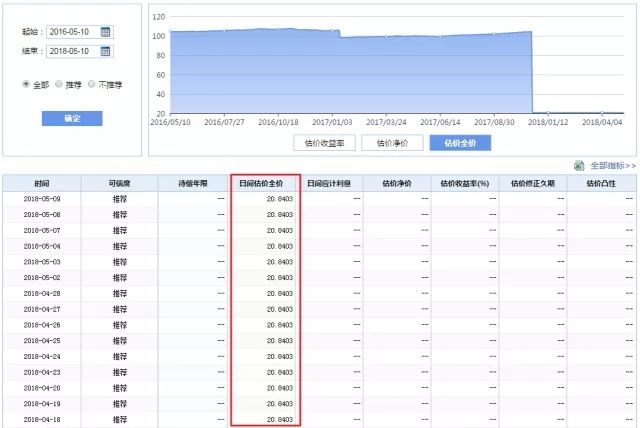Click the 估价修正久期 column header
The height and width of the screenshot is (428, 640).
[533, 184]
